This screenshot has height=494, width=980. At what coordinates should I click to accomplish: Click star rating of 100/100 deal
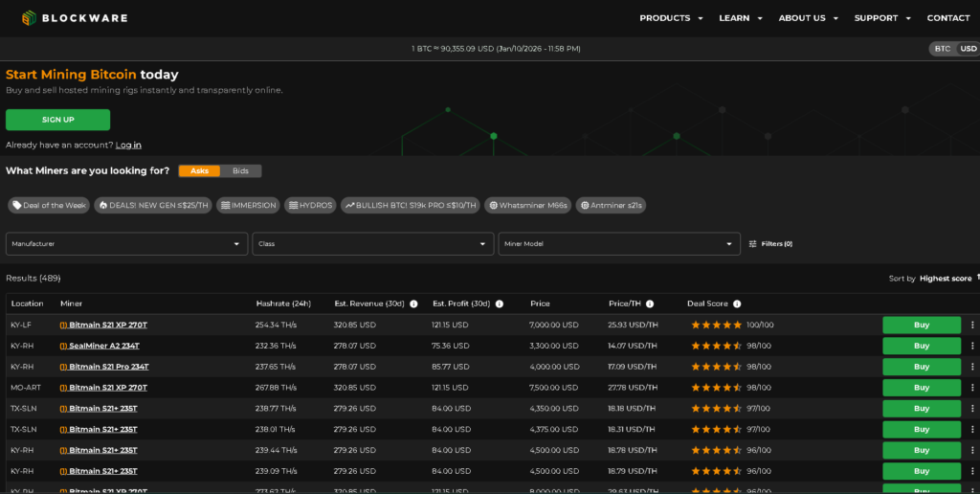(x=716, y=326)
